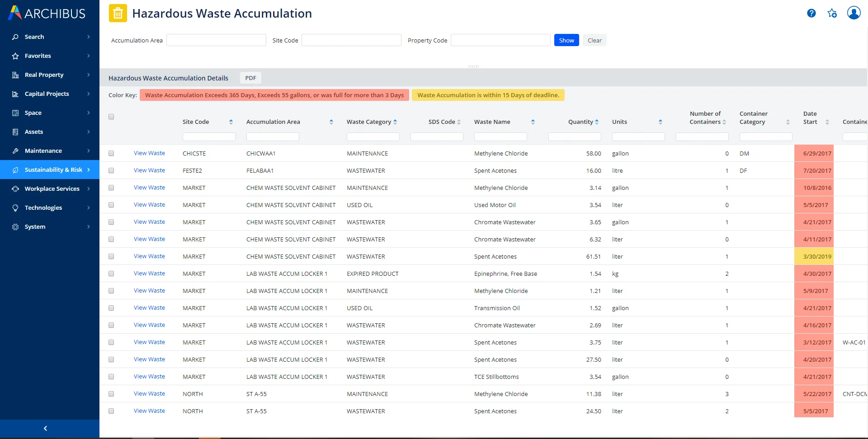Viewport: 868px width, 439px height.
Task: Open the Sustainability & Risk menu
Action: point(50,170)
